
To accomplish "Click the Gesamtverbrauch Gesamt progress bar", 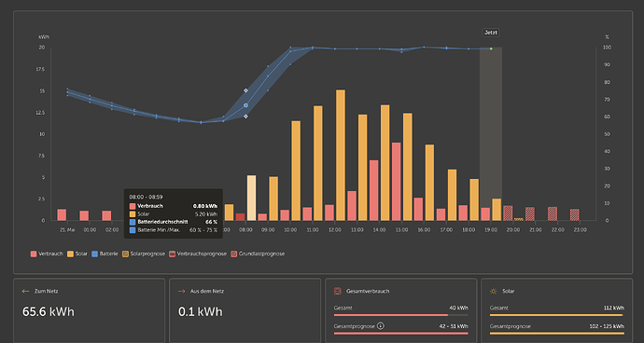I will tap(400, 315).
